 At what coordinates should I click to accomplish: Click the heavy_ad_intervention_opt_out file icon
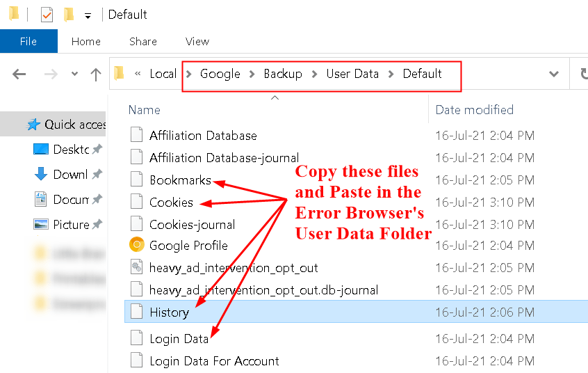136,267
